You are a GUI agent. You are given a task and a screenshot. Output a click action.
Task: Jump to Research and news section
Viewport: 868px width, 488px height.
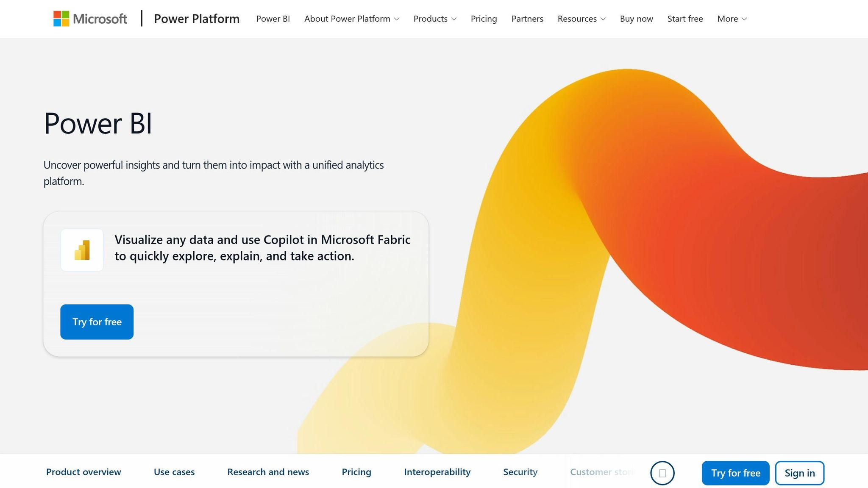coord(268,472)
